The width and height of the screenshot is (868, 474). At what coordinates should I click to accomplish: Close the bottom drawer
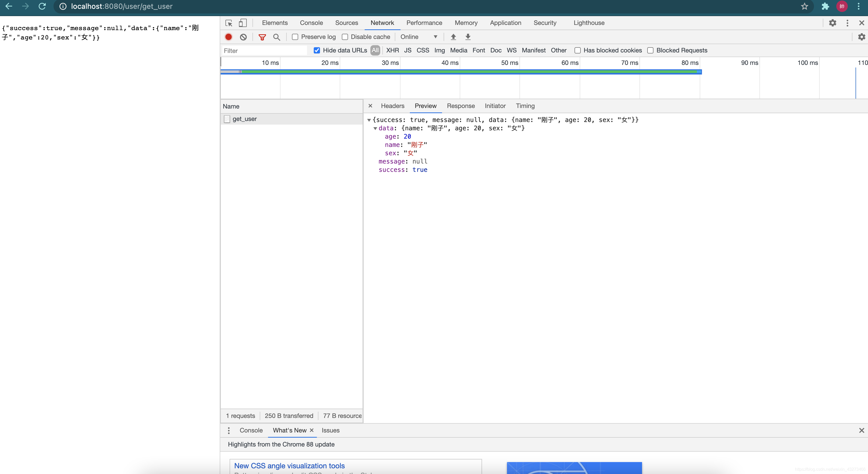tap(862, 431)
